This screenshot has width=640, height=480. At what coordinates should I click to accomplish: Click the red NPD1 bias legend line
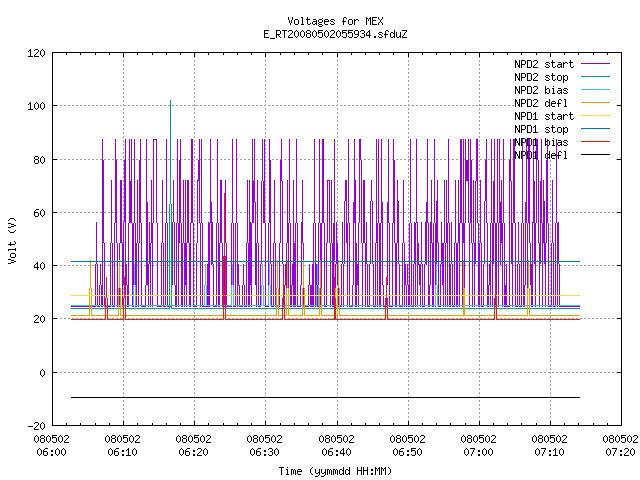595,142
